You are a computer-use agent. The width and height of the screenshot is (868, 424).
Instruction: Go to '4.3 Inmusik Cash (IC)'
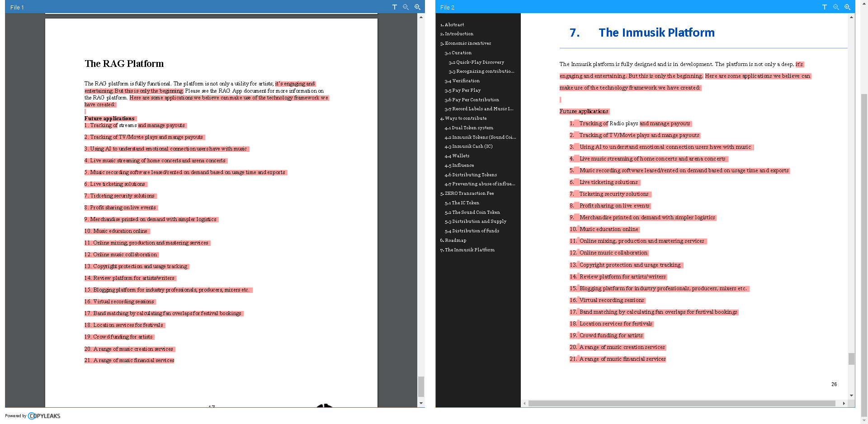click(x=468, y=146)
